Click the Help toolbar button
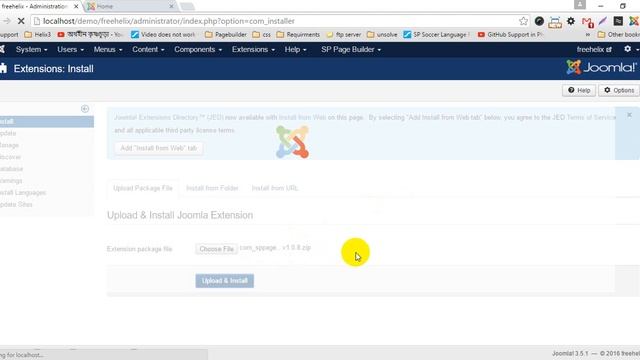Viewport: 640px width, 360px height. (579, 90)
